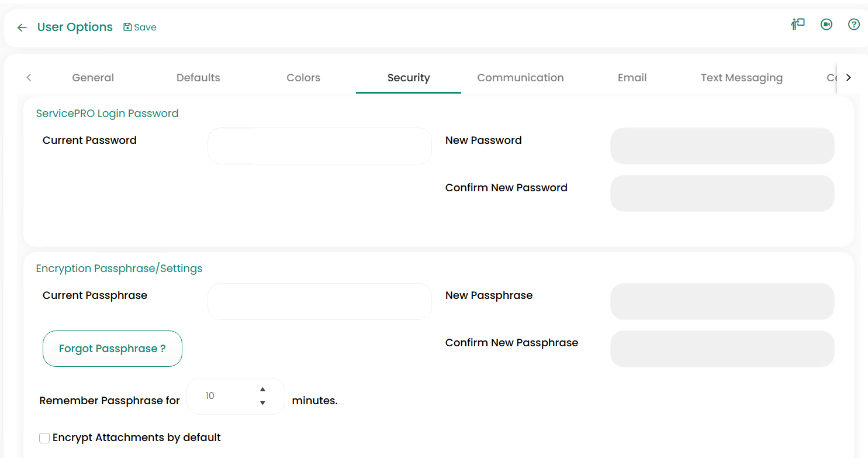Image resolution: width=868 pixels, height=458 pixels.
Task: Open the Colors tab
Action: coord(303,78)
